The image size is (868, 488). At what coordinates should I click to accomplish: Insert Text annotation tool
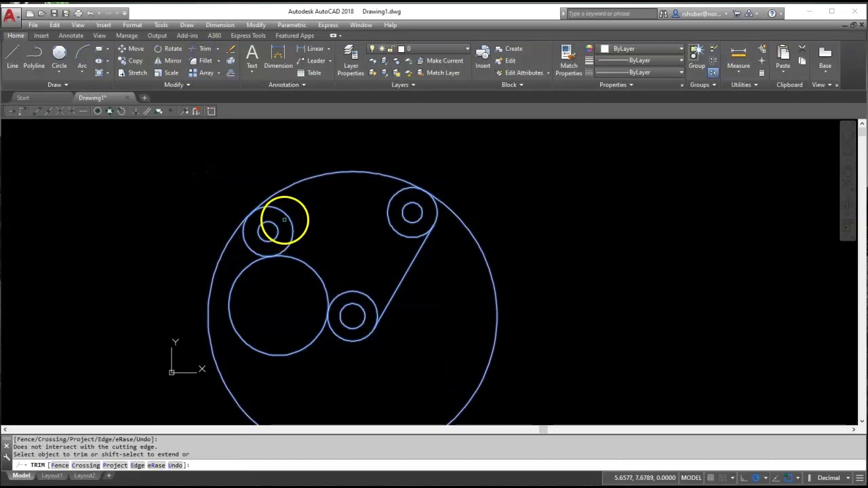point(252,57)
